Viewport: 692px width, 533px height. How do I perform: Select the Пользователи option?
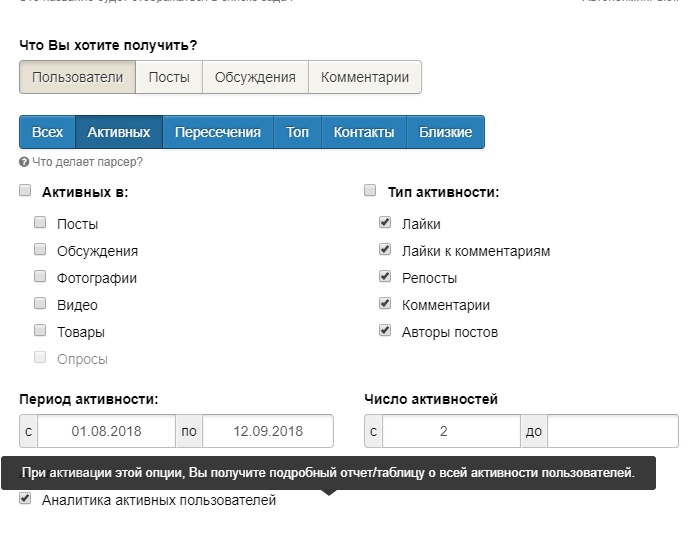pyautogui.click(x=77, y=77)
